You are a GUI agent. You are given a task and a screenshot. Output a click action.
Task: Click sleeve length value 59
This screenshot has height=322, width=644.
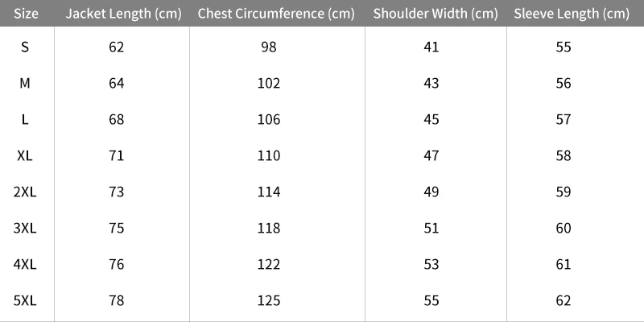[x=563, y=192]
